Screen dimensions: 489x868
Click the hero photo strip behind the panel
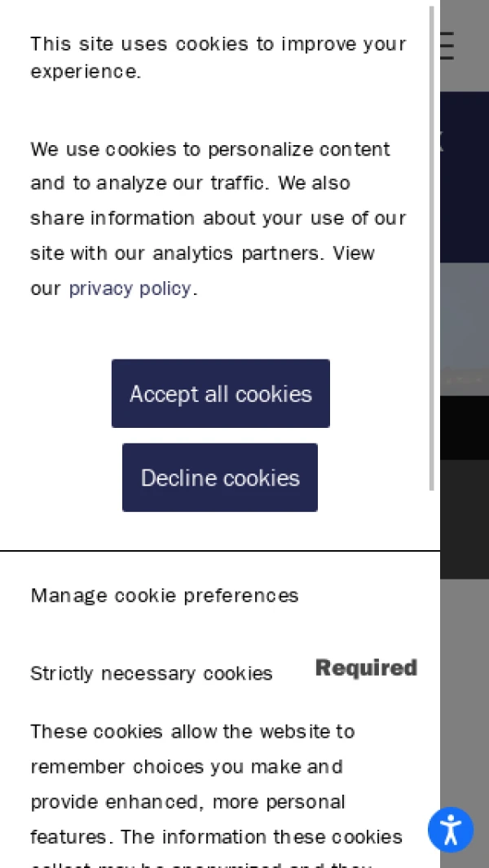[x=465, y=326]
